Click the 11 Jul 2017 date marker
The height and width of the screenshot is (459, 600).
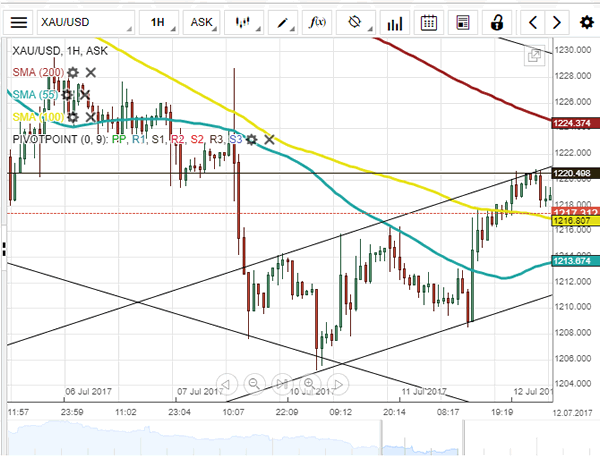coord(424,392)
